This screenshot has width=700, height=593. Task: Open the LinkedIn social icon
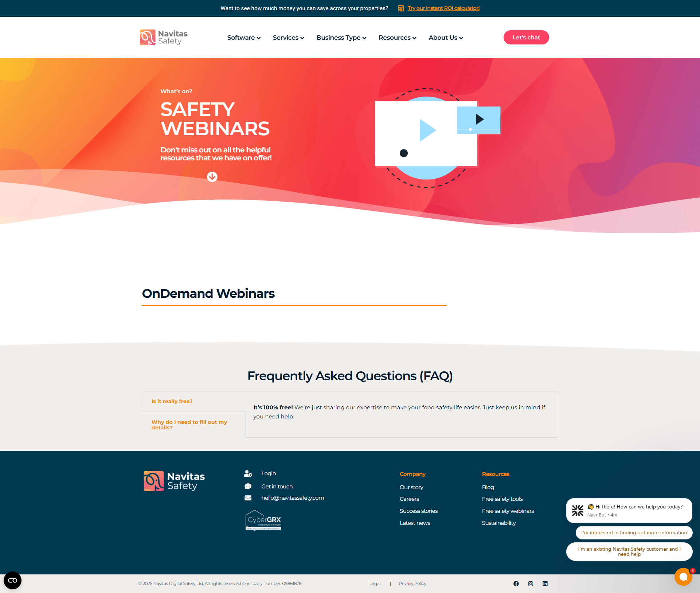pyautogui.click(x=545, y=584)
